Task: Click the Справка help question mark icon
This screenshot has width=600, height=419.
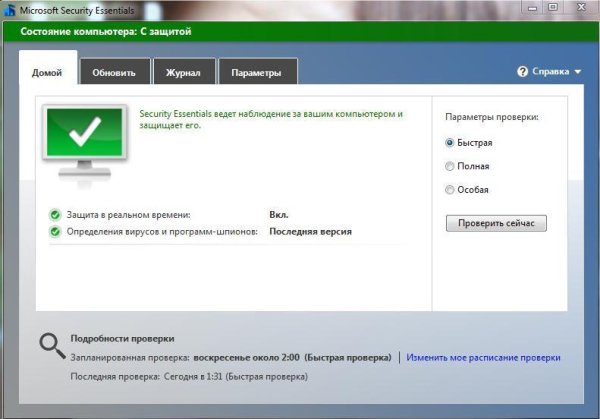Action: pos(522,71)
